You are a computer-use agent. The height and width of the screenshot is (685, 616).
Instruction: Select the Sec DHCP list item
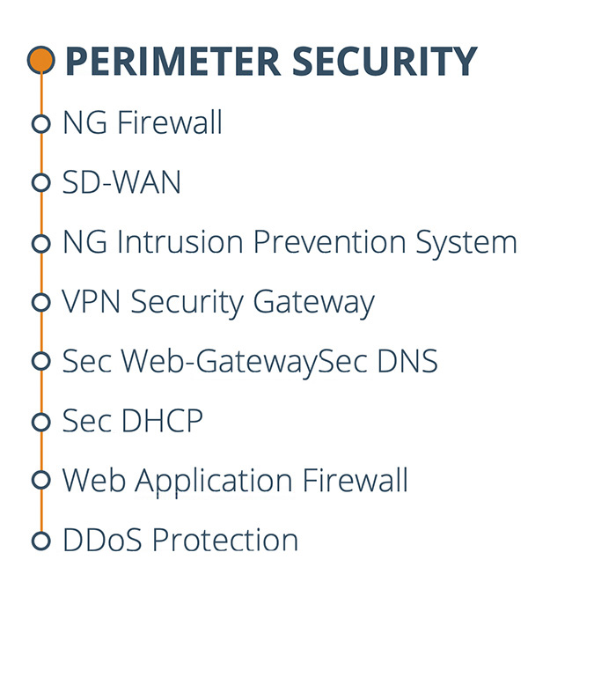point(132,420)
